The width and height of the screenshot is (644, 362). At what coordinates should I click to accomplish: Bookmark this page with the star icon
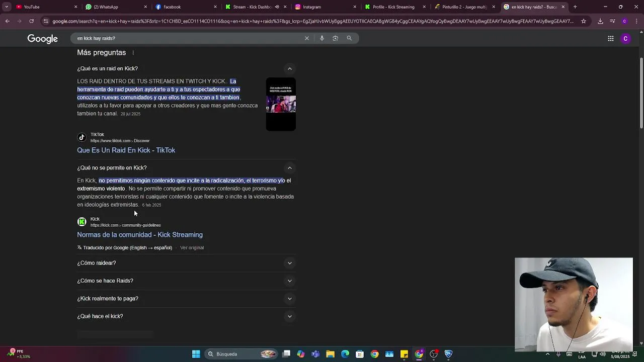point(584,21)
